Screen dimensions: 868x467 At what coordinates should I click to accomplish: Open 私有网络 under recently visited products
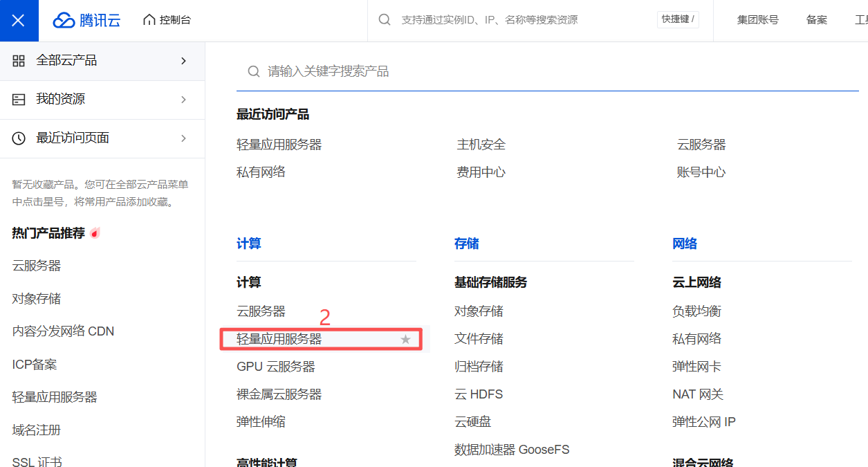[261, 172]
